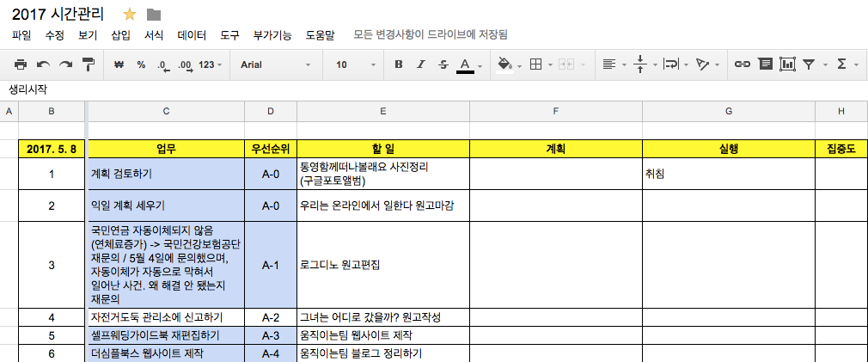
Task: Open the functions sigma menu
Action: pyautogui.click(x=841, y=64)
